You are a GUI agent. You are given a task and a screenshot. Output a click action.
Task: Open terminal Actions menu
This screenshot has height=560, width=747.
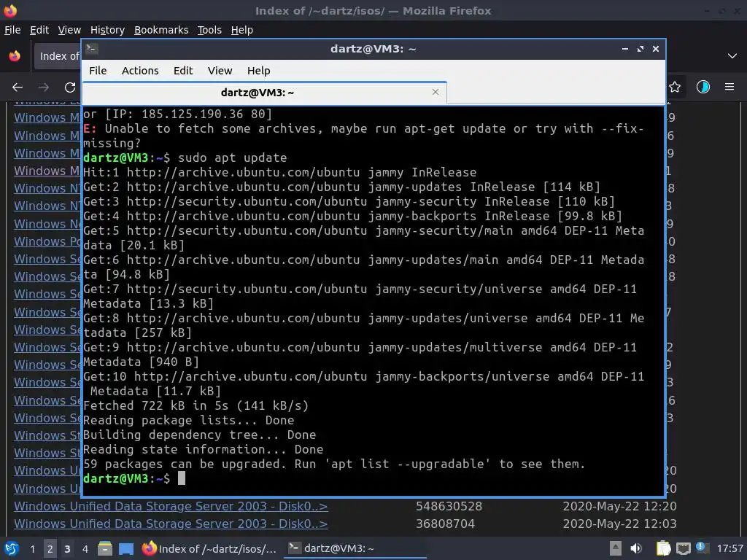(x=140, y=71)
